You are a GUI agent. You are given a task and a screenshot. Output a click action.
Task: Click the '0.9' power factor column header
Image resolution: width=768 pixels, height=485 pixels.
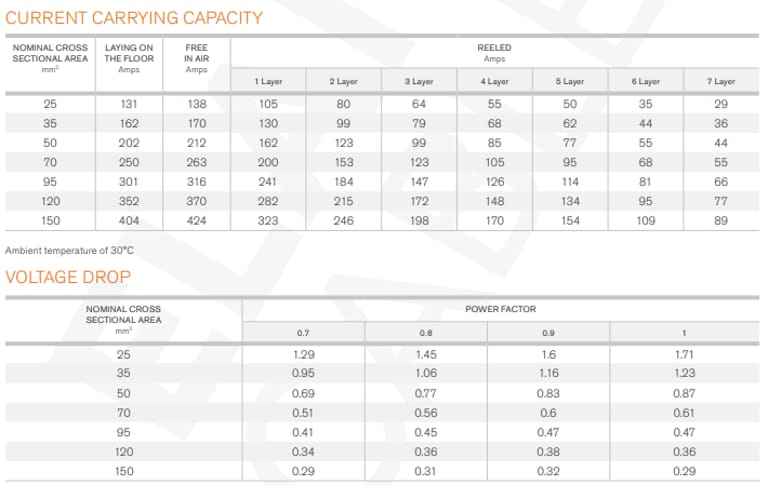tap(548, 332)
